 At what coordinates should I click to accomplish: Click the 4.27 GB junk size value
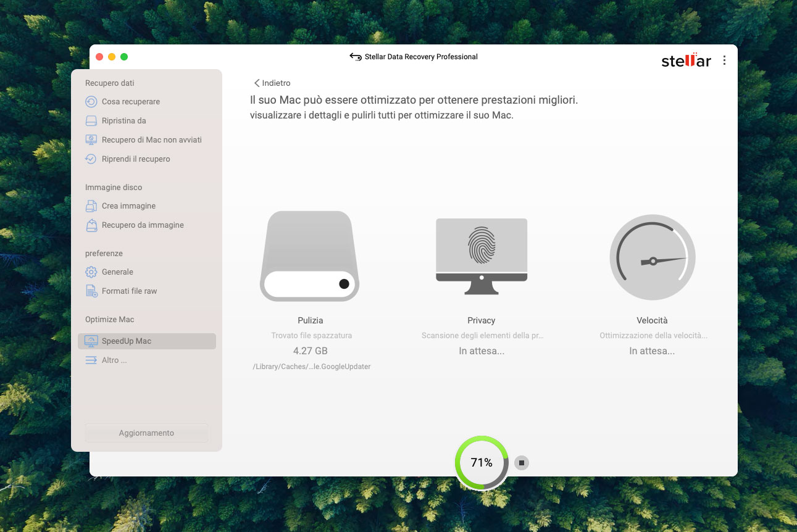pyautogui.click(x=310, y=351)
